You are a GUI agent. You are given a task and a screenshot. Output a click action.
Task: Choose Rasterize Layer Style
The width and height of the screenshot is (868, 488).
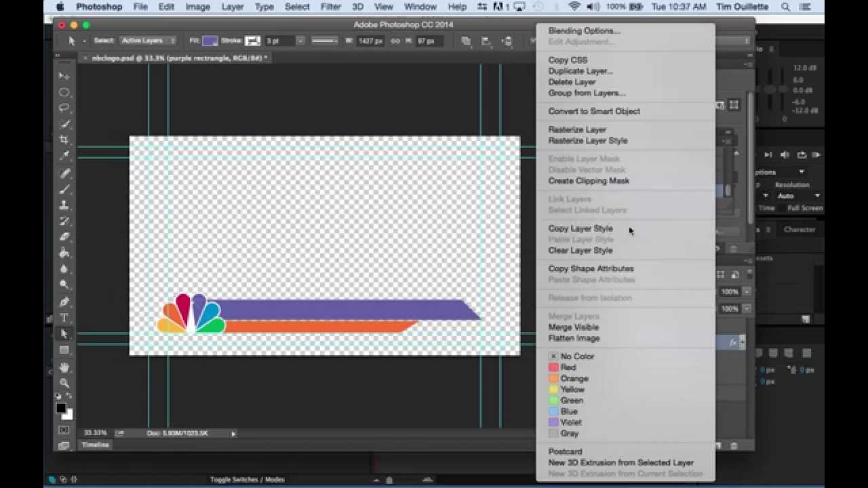[588, 140]
